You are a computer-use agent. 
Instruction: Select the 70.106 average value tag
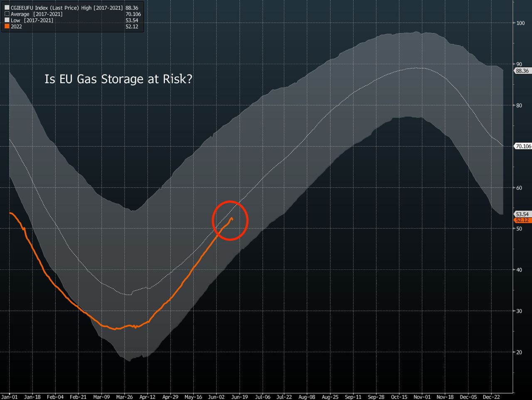tap(523, 146)
